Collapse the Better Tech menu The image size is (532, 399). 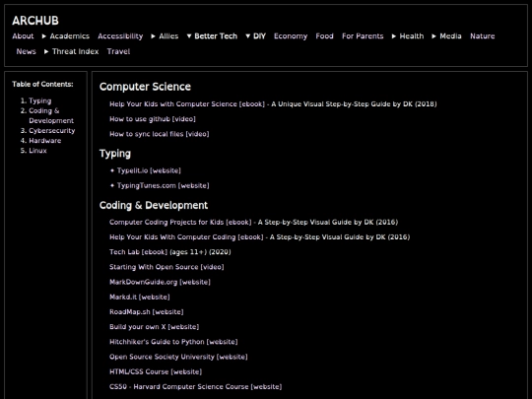click(212, 36)
